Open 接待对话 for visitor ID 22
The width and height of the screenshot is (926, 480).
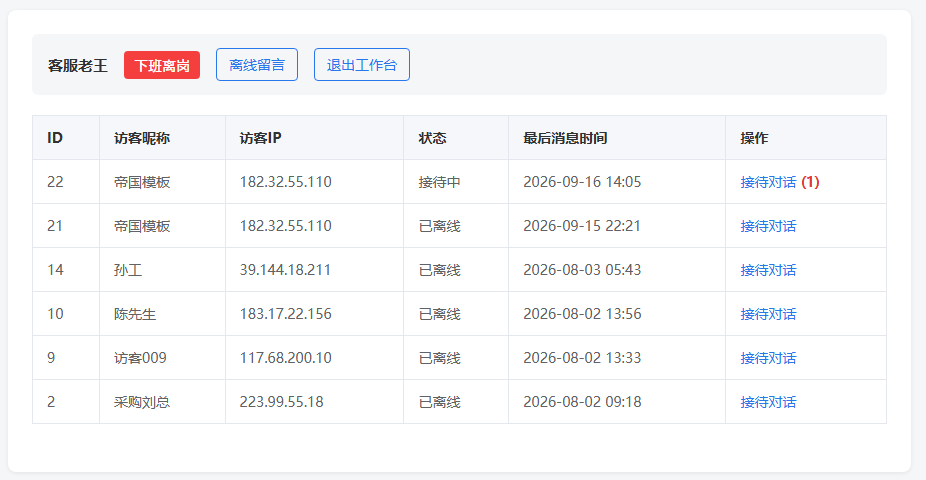click(x=768, y=182)
